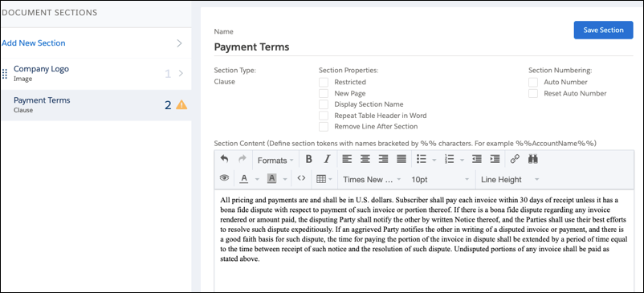Open source code view icon
This screenshot has height=293, width=644.
click(301, 178)
